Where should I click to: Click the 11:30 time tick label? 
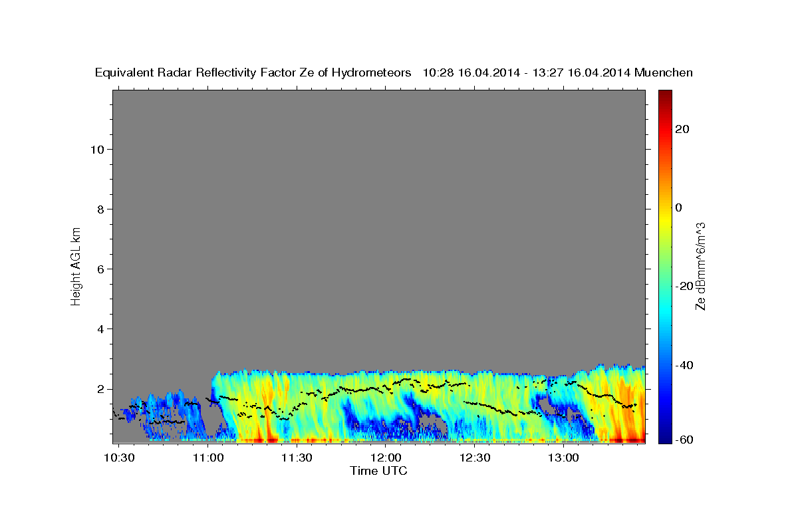pos(297,458)
